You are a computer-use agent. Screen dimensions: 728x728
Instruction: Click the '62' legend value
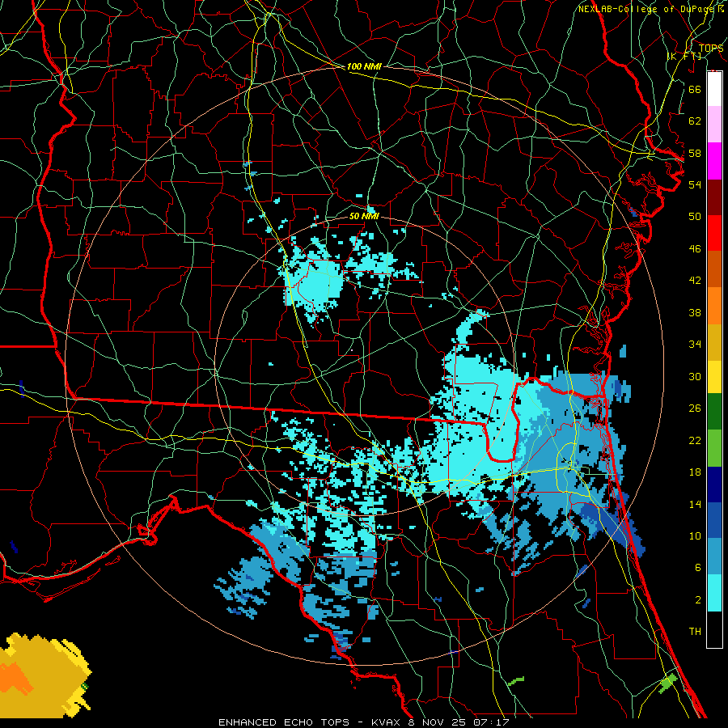coord(695,121)
